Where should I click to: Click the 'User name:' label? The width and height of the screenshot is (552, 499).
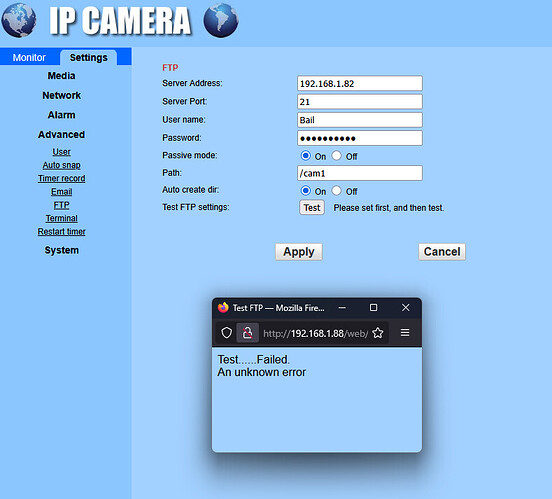click(184, 120)
